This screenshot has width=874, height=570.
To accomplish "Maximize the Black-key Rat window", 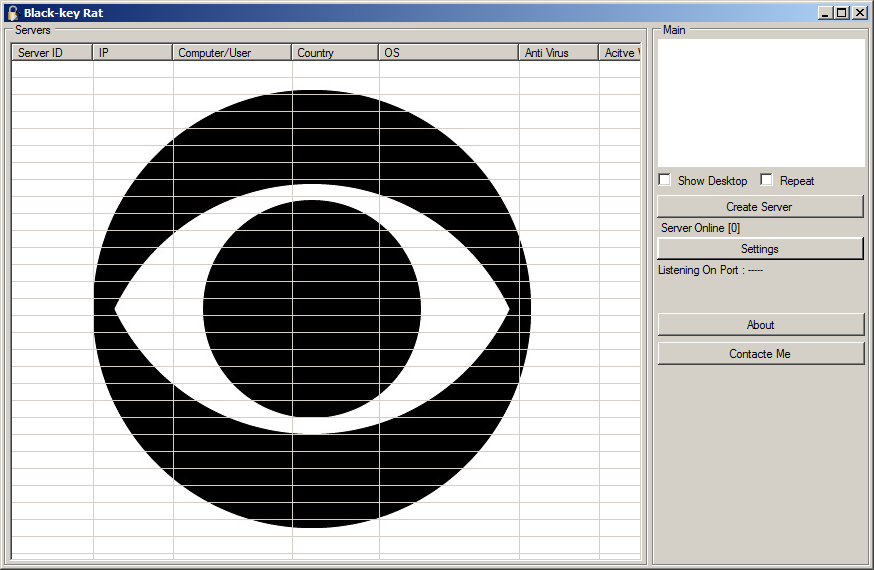I will [842, 13].
